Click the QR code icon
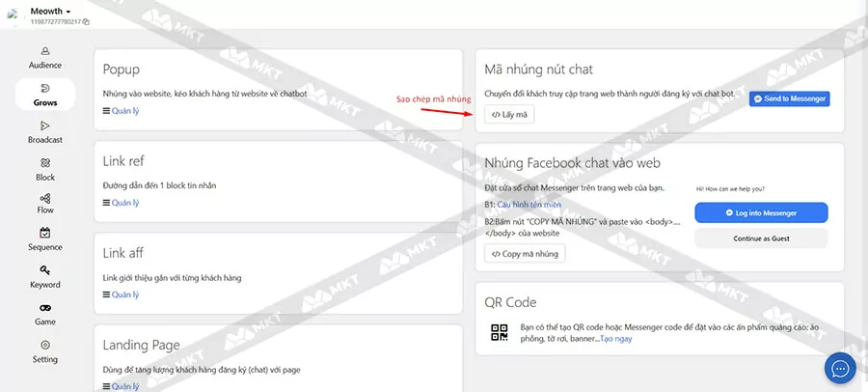Image resolution: width=868 pixels, height=392 pixels. [x=500, y=332]
